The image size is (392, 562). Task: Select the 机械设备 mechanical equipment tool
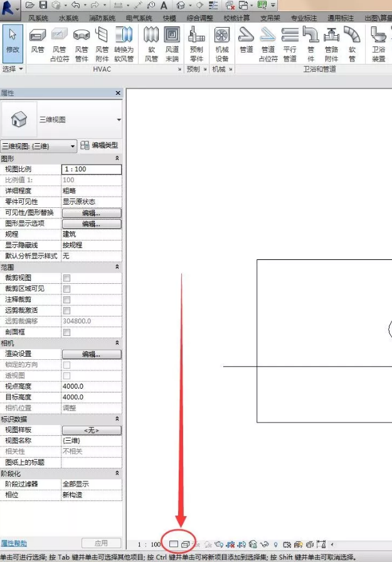pyautogui.click(x=222, y=44)
